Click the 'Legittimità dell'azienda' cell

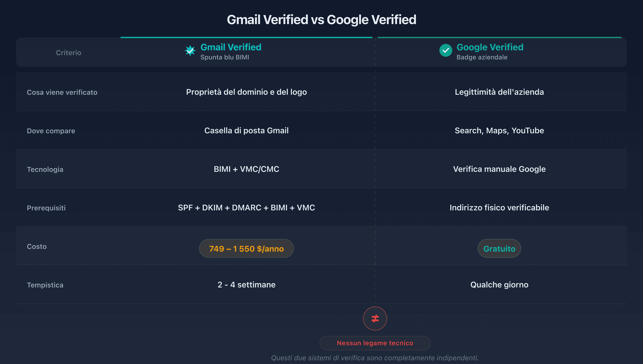[x=499, y=92]
